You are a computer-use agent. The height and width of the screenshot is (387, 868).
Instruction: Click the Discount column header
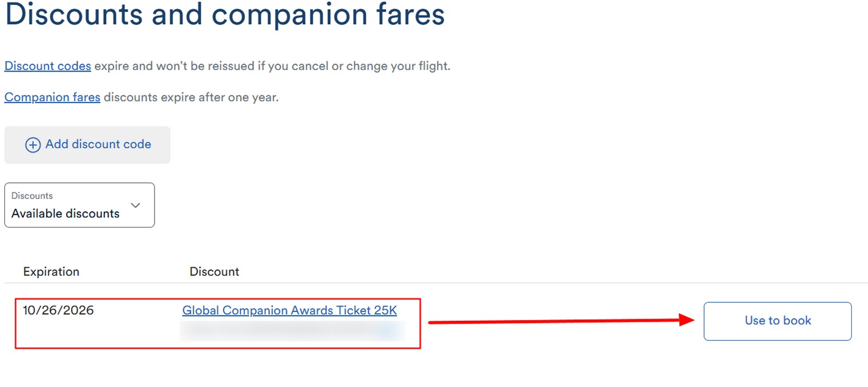tap(214, 272)
